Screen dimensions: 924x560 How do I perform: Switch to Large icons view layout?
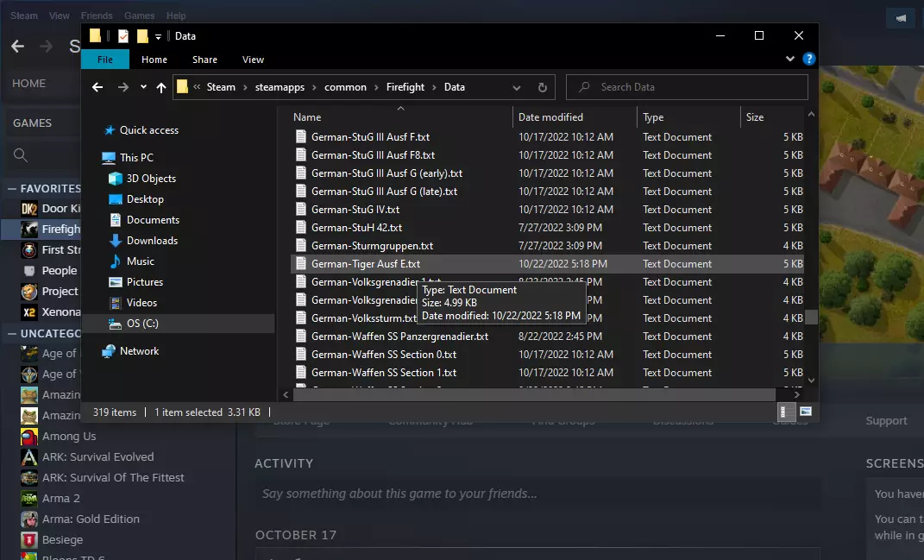click(806, 412)
